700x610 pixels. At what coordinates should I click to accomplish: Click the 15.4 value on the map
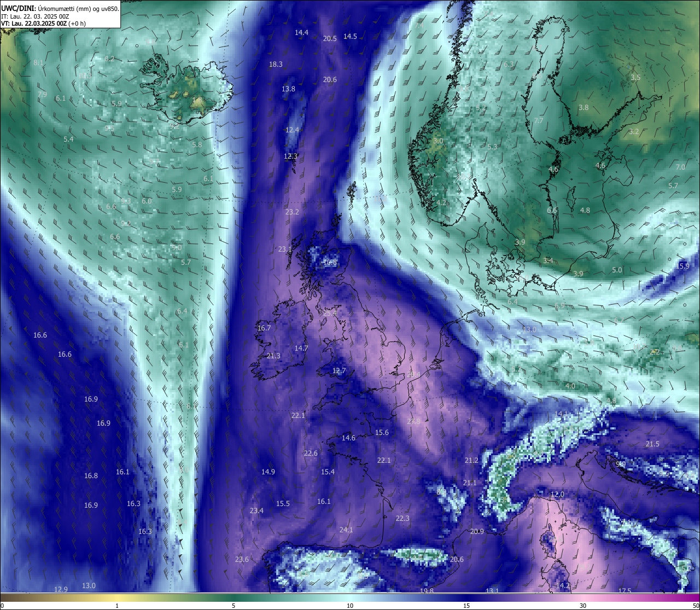click(x=328, y=472)
